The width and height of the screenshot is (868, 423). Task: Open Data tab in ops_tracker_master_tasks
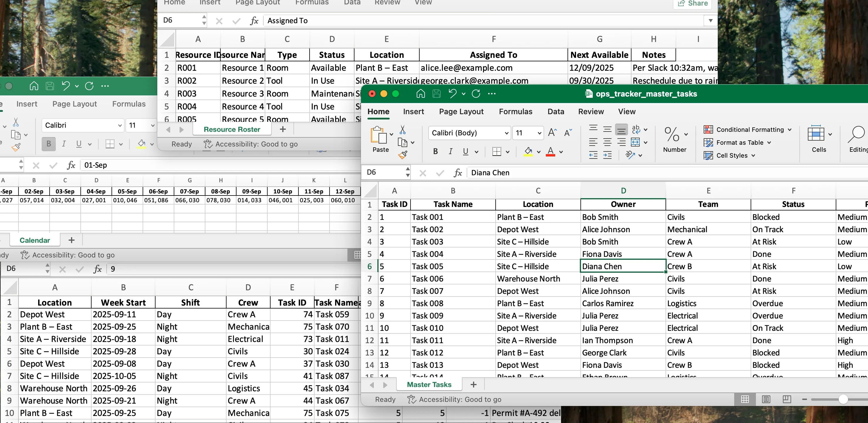[x=556, y=112]
